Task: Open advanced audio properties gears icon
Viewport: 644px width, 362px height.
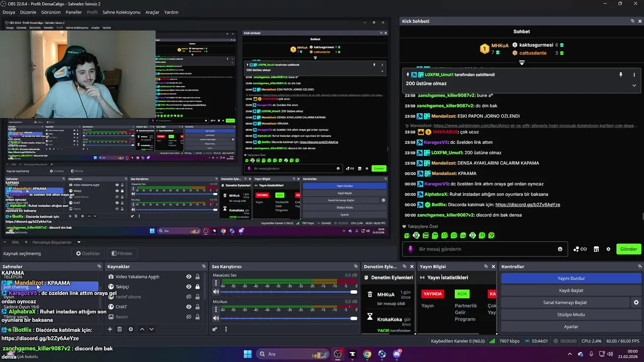Action: coord(215,329)
